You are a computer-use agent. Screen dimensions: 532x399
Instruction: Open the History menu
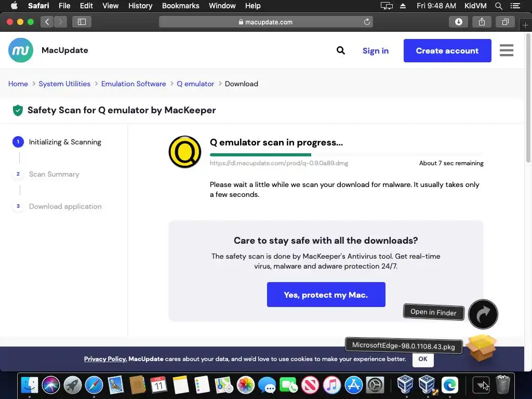tap(140, 6)
